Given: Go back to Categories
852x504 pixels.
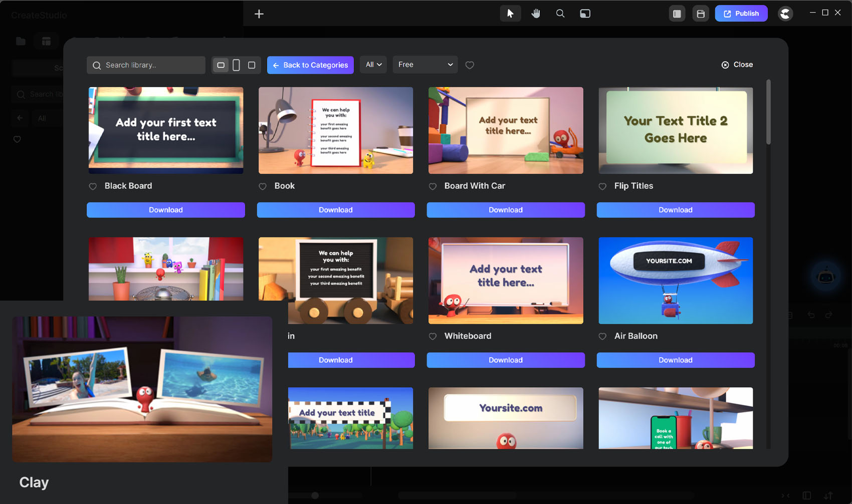Looking at the screenshot, I should coord(310,65).
